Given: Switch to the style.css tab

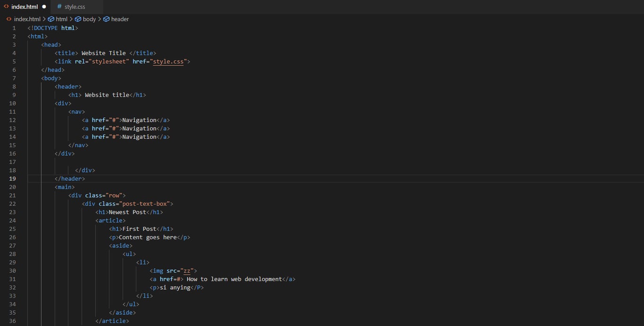Looking at the screenshot, I should coord(75,7).
